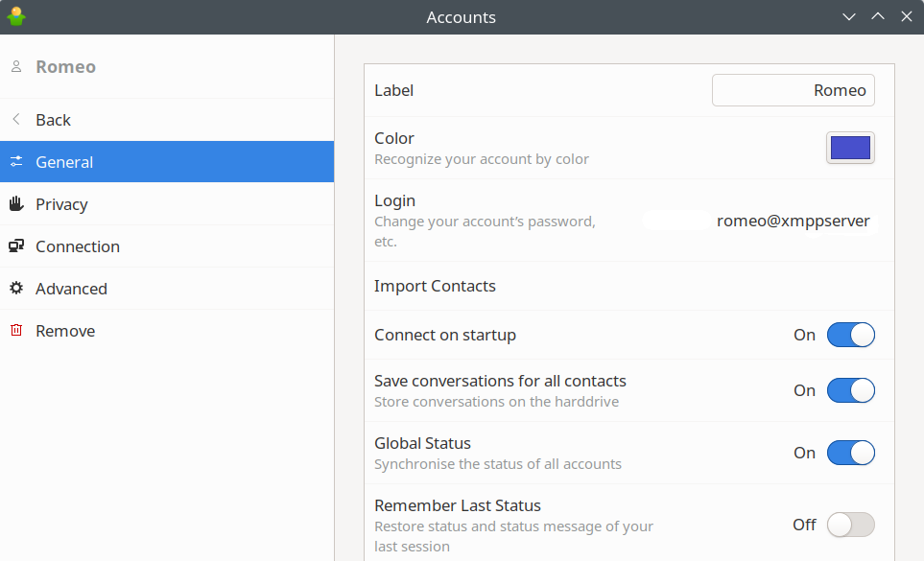
Task: Enable Remember Last Status switch
Action: click(850, 525)
